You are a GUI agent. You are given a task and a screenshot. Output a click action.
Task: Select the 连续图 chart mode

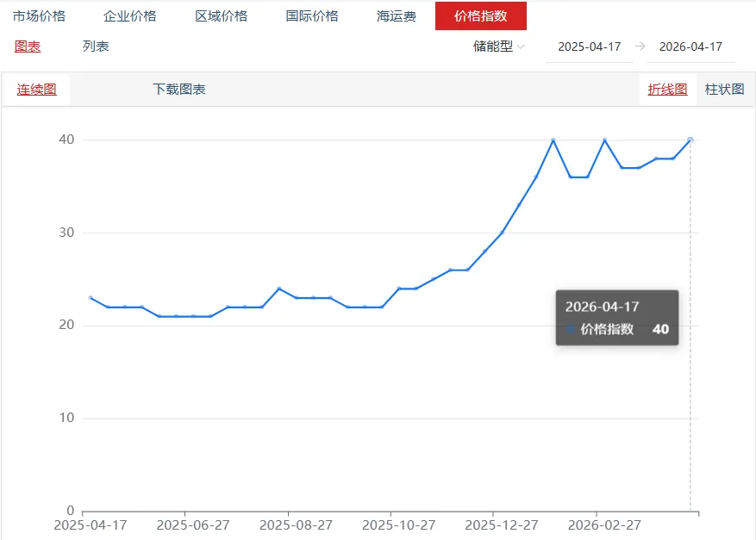36,89
